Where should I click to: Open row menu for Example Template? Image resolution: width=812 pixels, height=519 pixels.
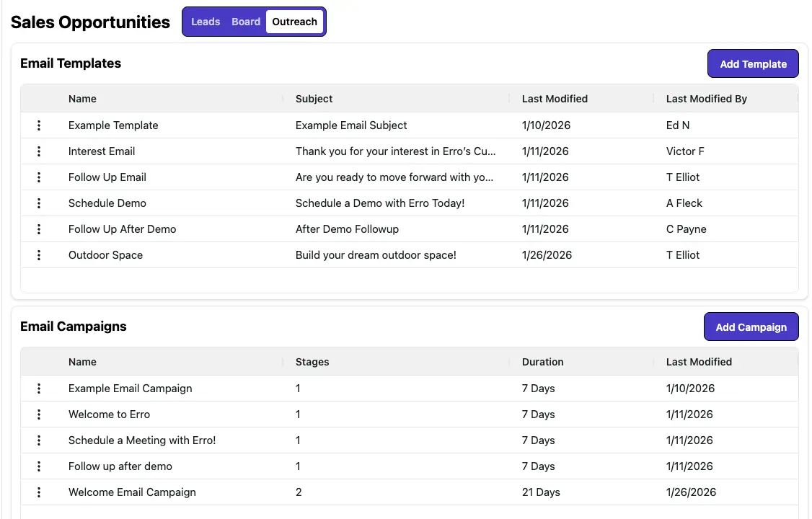point(39,125)
